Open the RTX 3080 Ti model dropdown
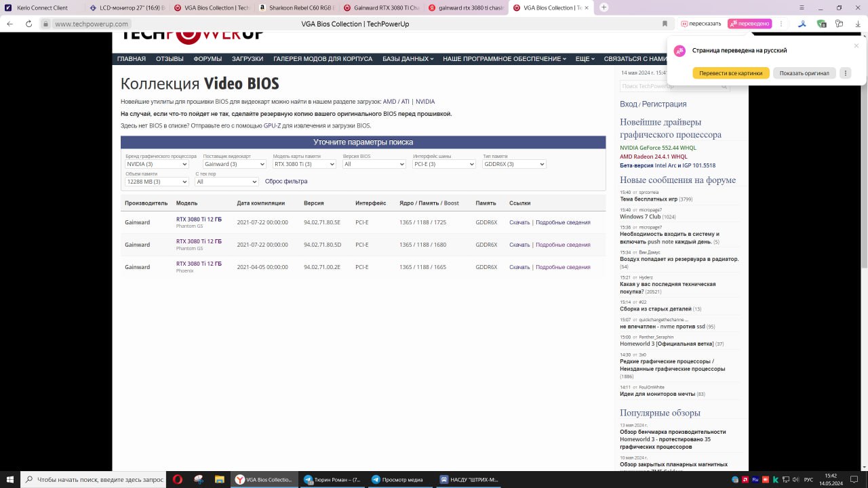The height and width of the screenshot is (488, 868). click(304, 164)
